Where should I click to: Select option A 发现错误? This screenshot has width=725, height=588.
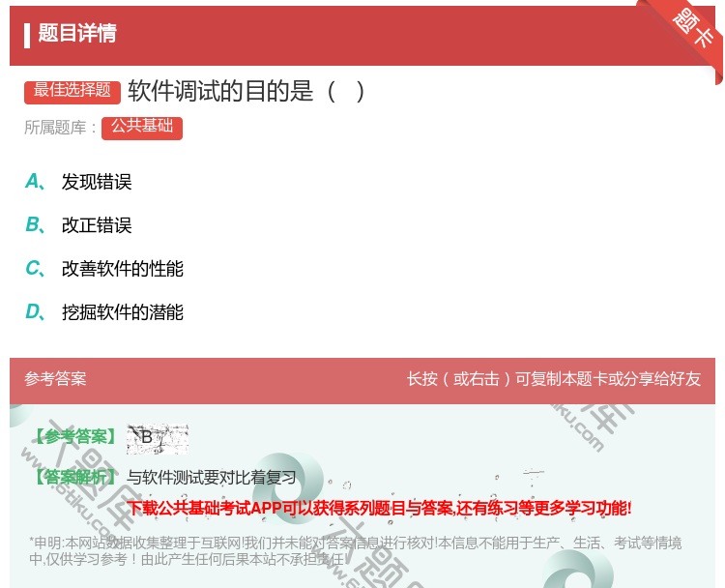78,182
